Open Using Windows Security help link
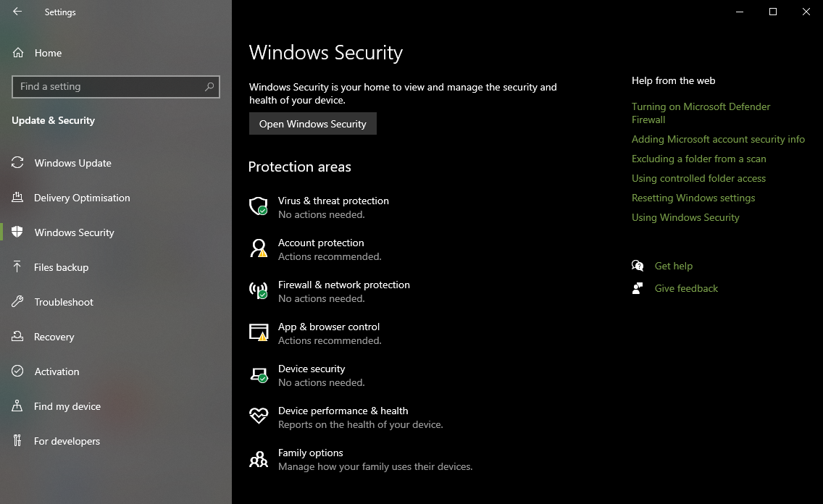This screenshot has height=504, width=823. coord(685,217)
